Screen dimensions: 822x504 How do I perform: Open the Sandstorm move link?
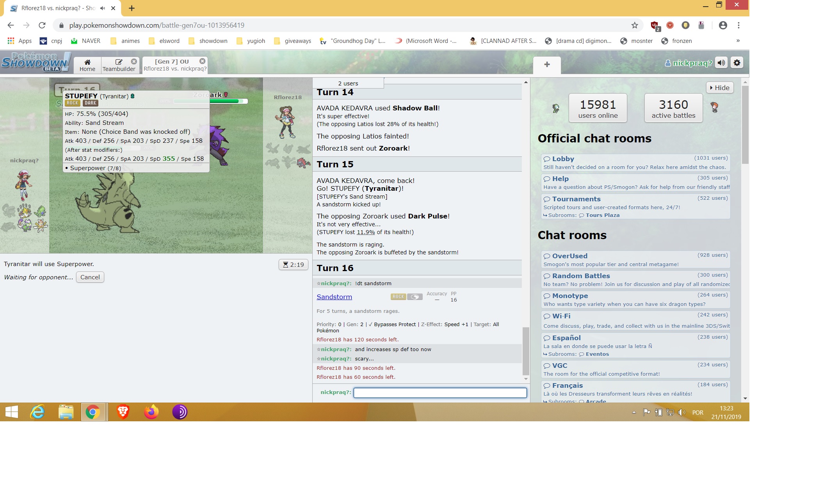(x=334, y=297)
